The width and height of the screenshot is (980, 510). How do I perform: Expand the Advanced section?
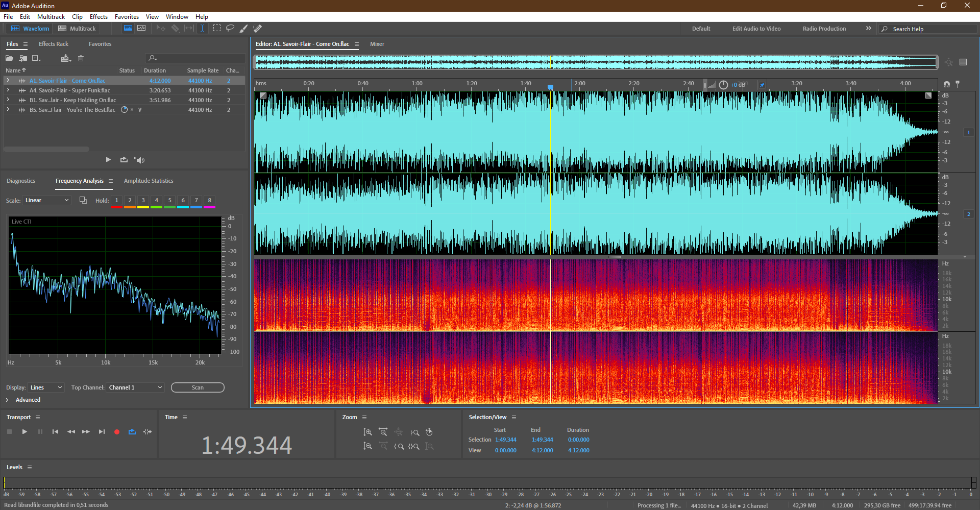(7, 400)
